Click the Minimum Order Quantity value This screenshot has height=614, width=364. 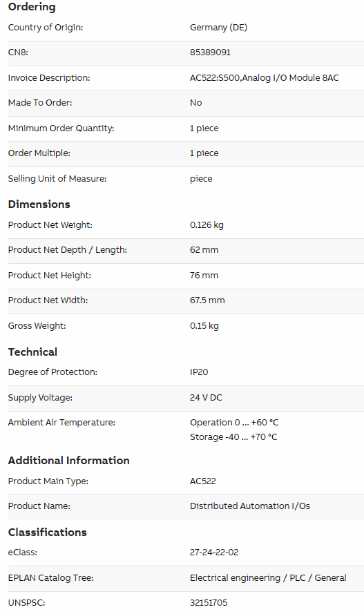204,128
